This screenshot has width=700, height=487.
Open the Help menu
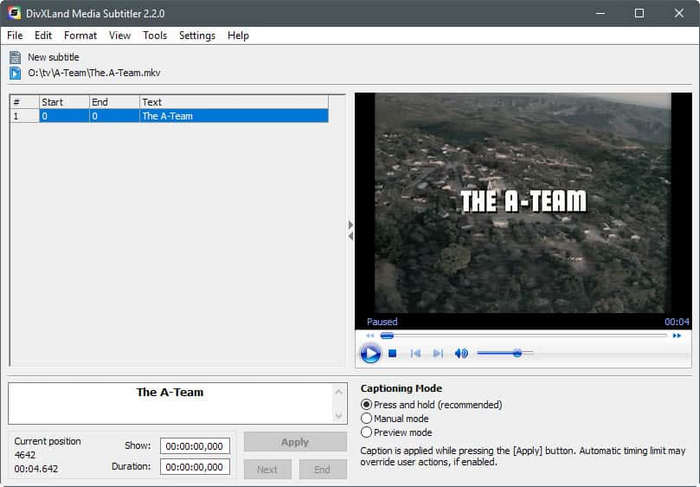tap(238, 36)
